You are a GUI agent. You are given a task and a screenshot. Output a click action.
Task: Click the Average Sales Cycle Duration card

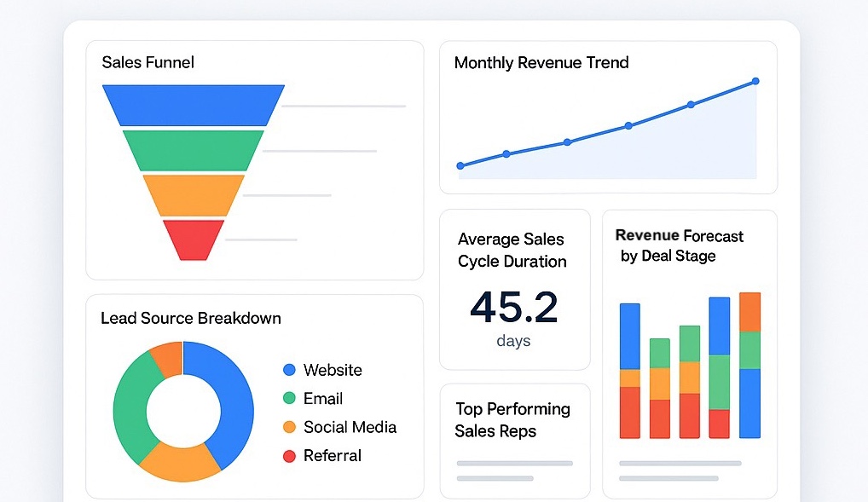(512, 250)
